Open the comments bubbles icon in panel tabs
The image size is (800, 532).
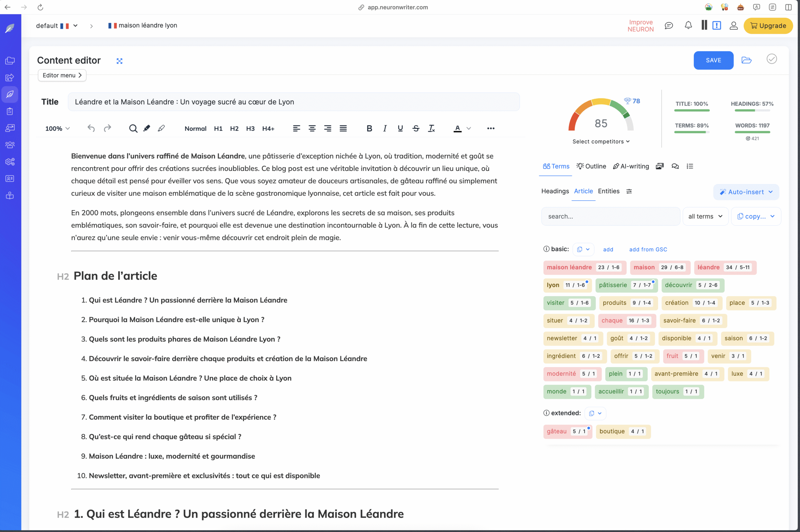(675, 166)
